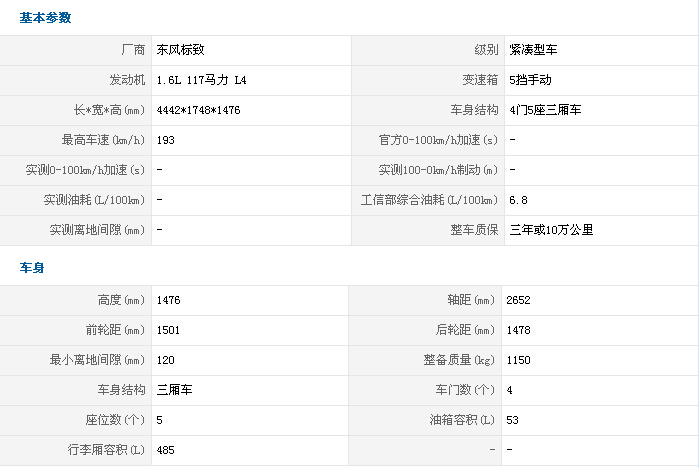The width and height of the screenshot is (700, 468).
Task: Click the 最小离地间隙 value 120
Action: (166, 360)
